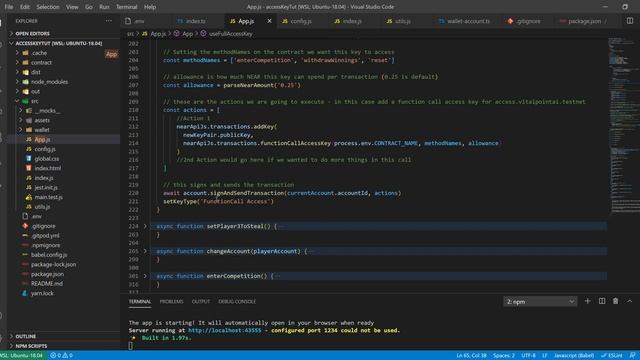
Task: Open package-lock.json file
Action: [53, 264]
